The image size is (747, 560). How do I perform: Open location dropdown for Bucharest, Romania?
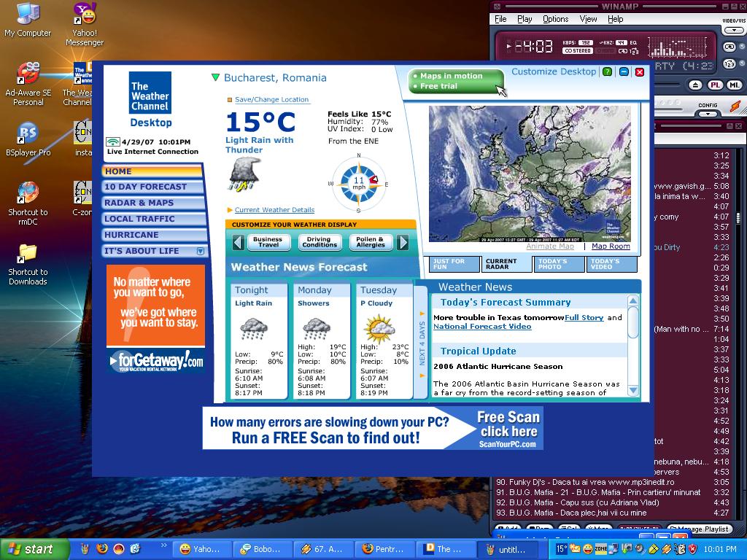[x=215, y=77]
